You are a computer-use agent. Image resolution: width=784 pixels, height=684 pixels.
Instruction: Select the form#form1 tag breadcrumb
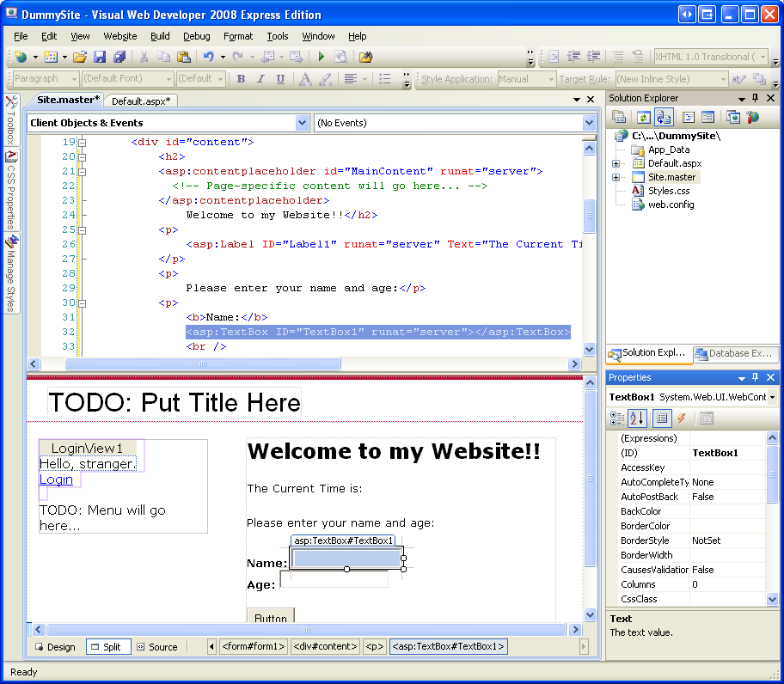[254, 646]
